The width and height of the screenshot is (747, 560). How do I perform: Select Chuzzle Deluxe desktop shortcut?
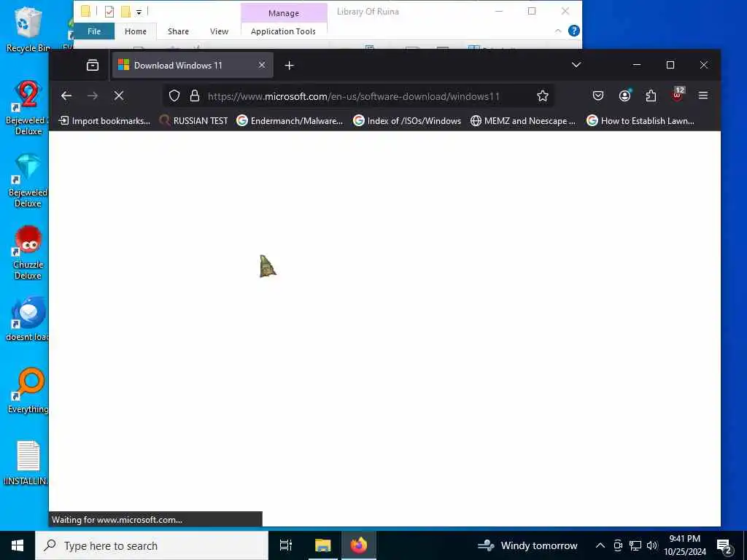(28, 253)
